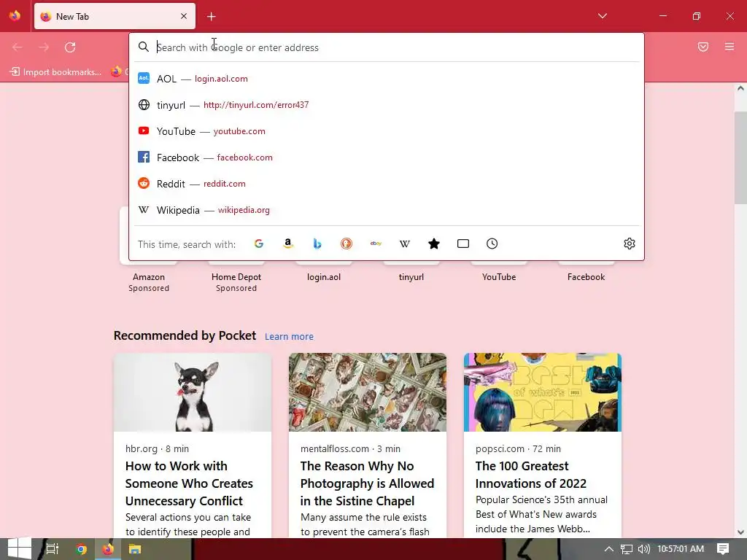Open Task View in taskbar
The width and height of the screenshot is (747, 560).
[52, 549]
